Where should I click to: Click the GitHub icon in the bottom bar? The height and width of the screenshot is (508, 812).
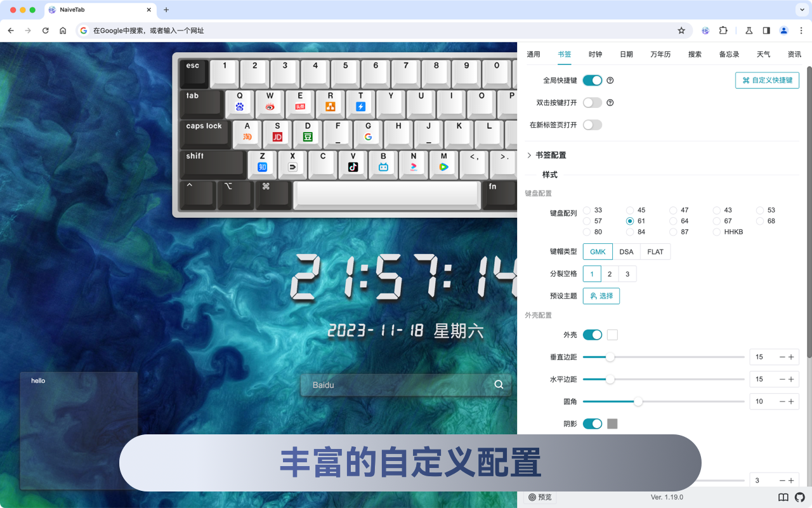801,497
